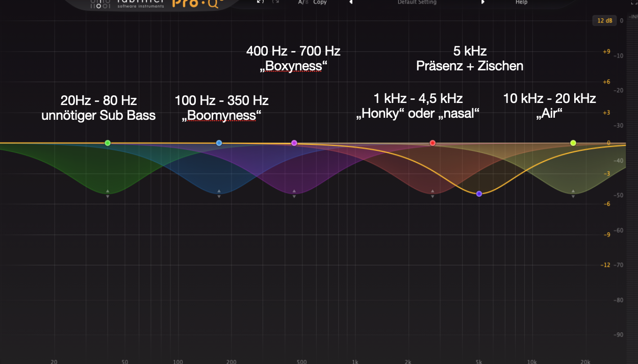Click the arrow marker under the green band
The image size is (638, 364).
coord(108,194)
